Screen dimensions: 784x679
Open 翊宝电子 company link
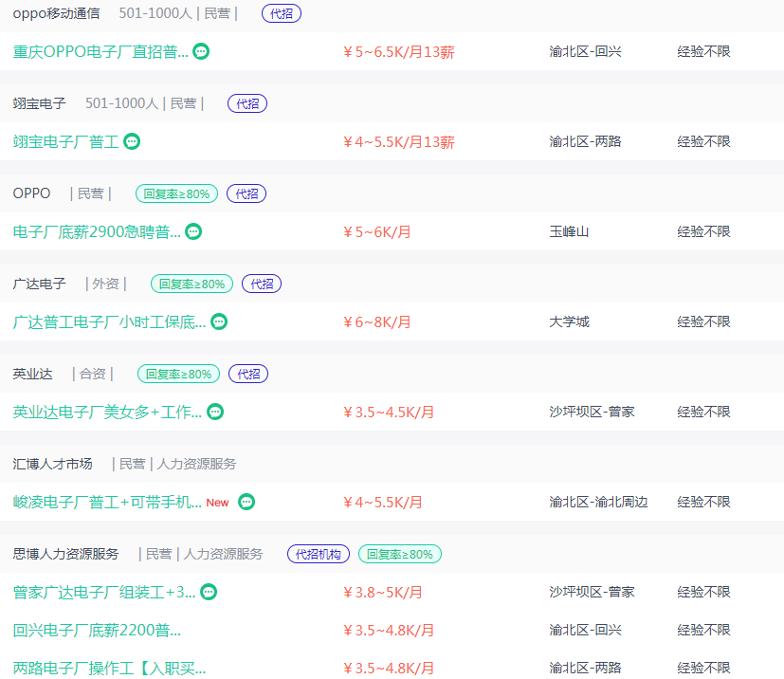tap(40, 103)
